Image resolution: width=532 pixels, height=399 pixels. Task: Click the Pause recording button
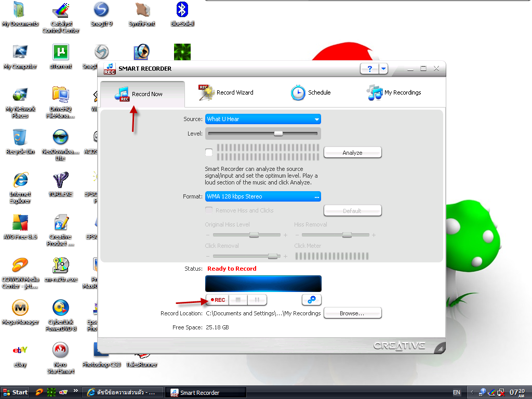(257, 300)
